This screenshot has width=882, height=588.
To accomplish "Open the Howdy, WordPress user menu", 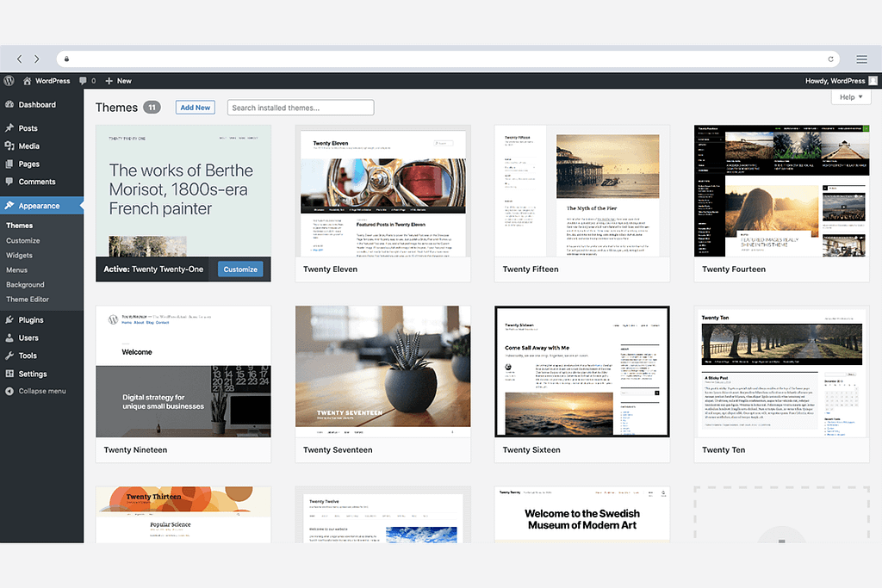I will 840,81.
